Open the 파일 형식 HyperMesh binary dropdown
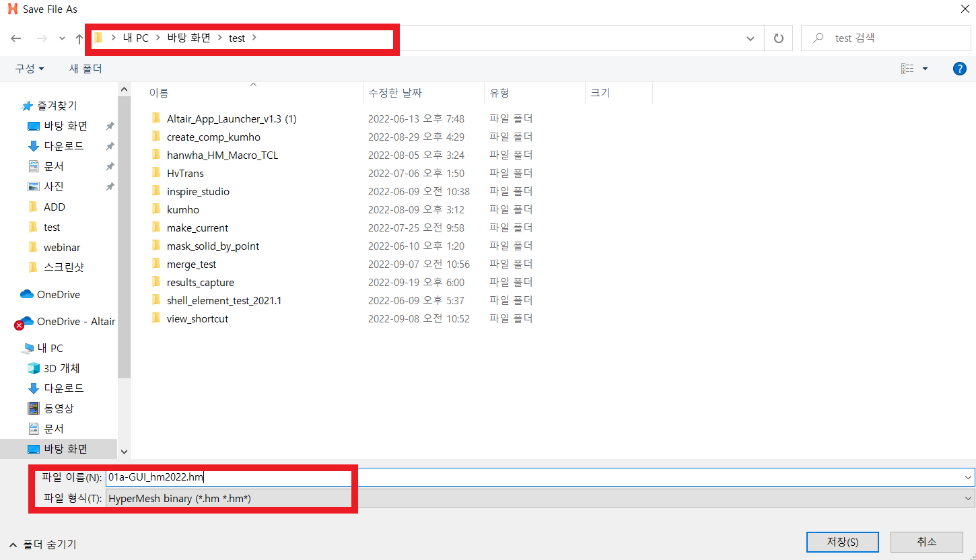Image resolution: width=976 pixels, height=560 pixels. [541, 499]
